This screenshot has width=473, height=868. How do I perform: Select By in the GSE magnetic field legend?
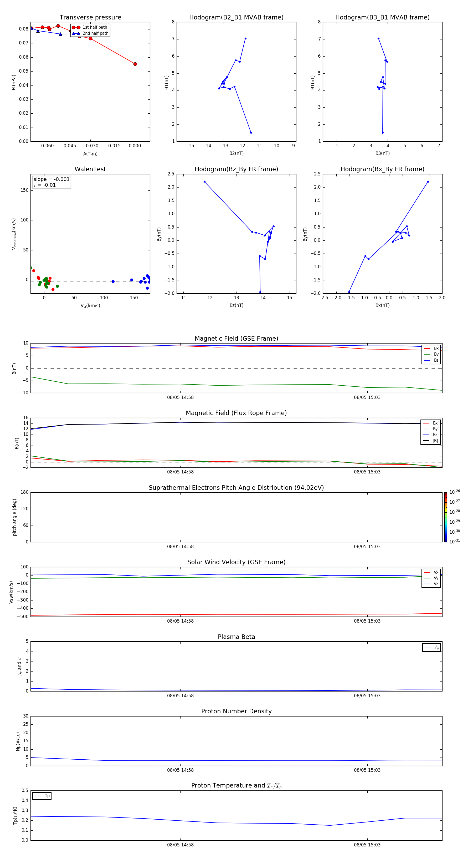(431, 355)
